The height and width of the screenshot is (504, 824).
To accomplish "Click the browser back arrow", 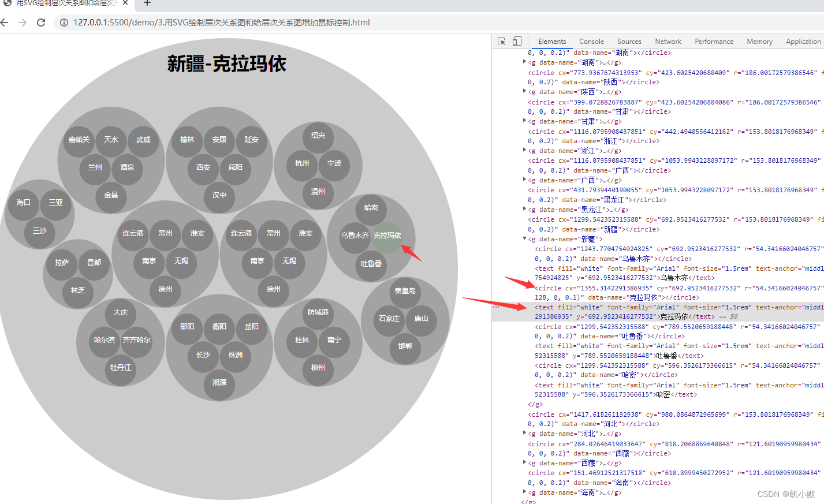I will click(5, 23).
